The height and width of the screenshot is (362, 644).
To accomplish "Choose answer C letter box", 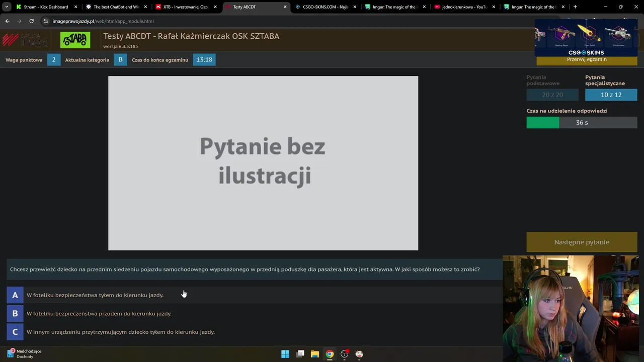I will click(15, 332).
